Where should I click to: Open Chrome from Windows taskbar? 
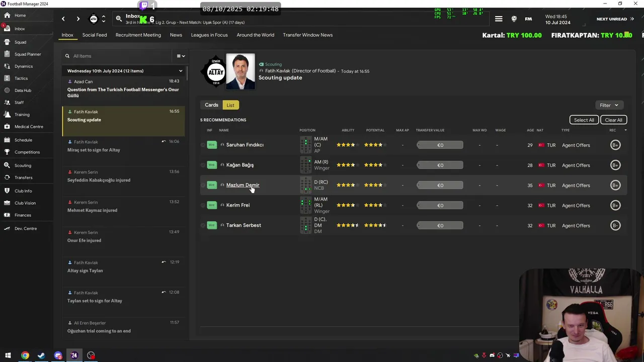tap(25, 355)
